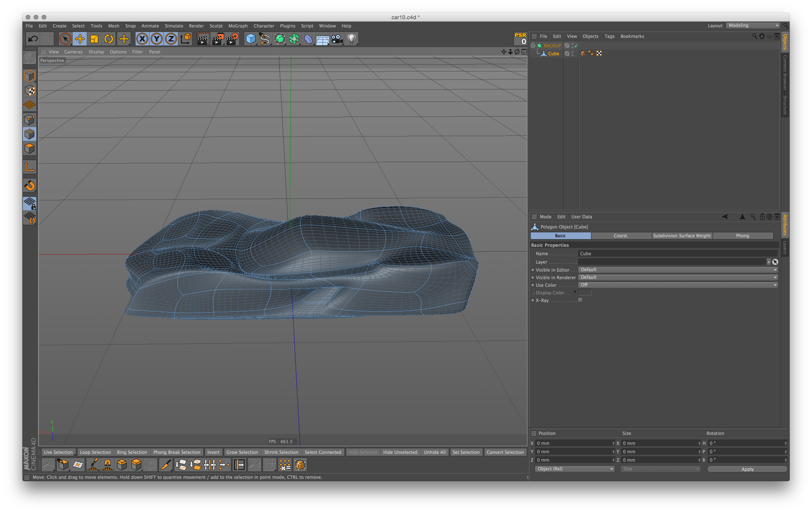812x513 pixels.
Task: Click Loop Selection button
Action: pyautogui.click(x=95, y=452)
